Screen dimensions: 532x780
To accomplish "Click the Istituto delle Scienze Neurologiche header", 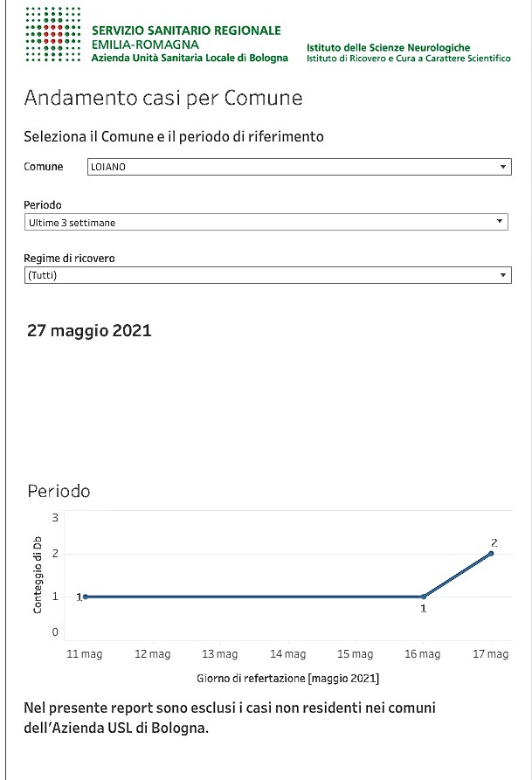I will point(388,48).
